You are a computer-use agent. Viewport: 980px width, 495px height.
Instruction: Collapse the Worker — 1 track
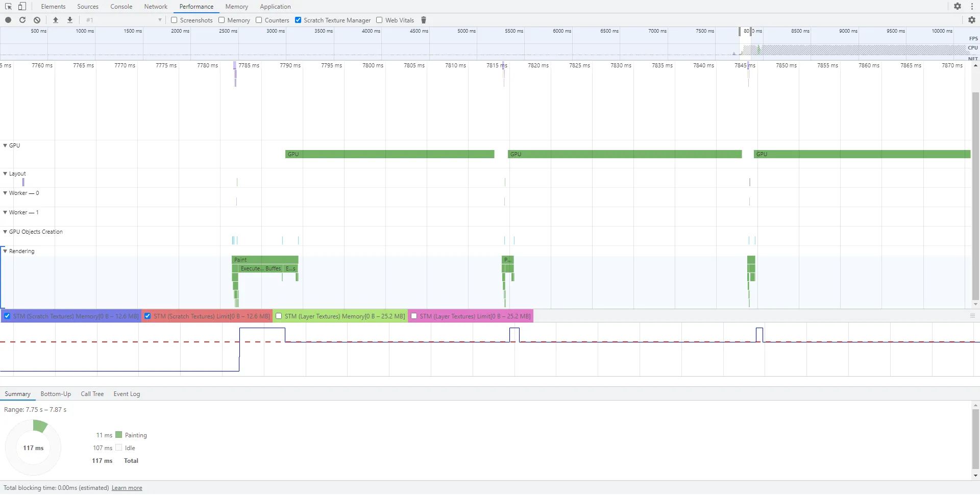coord(5,212)
